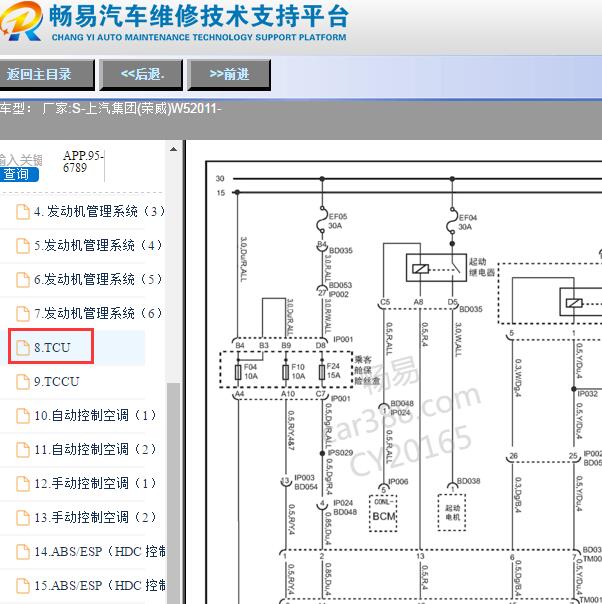Click the F10 10A fuse
Viewport: 602px width, 604px height.
(285, 372)
